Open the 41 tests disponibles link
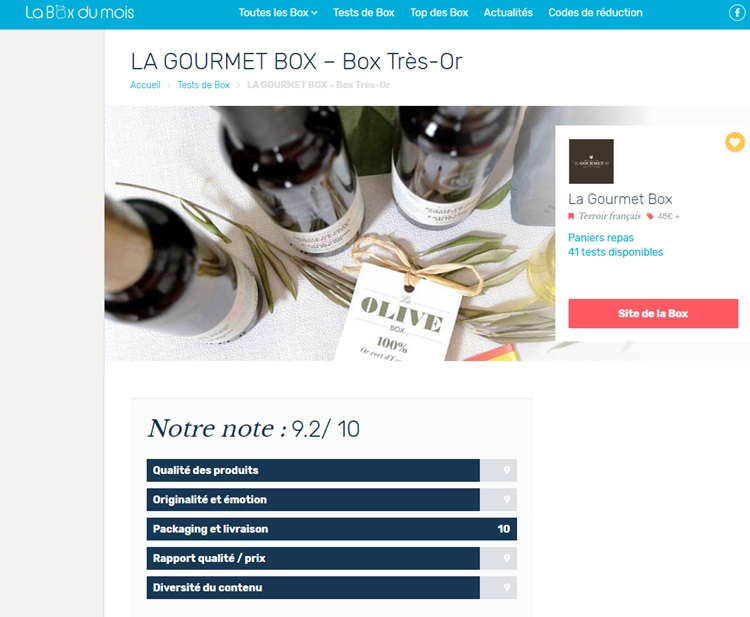750x617 pixels. [615, 252]
